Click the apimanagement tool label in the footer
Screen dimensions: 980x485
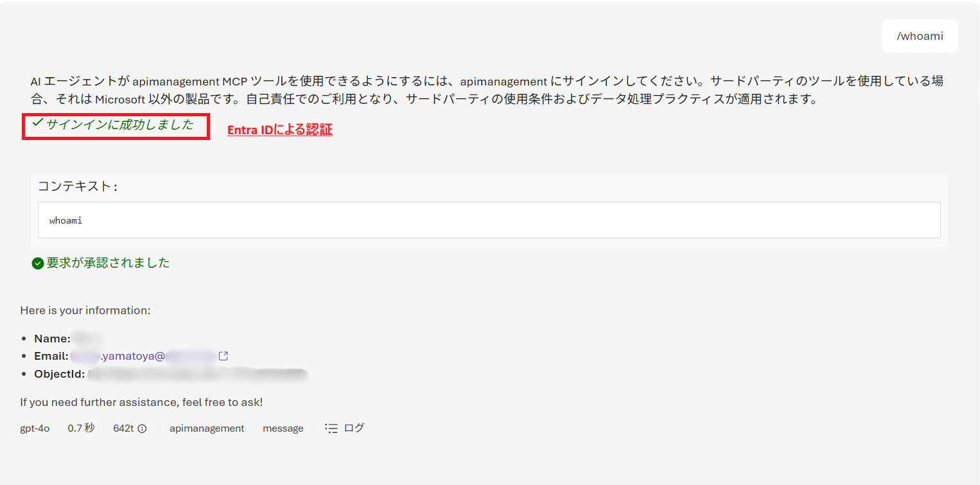pyautogui.click(x=207, y=428)
